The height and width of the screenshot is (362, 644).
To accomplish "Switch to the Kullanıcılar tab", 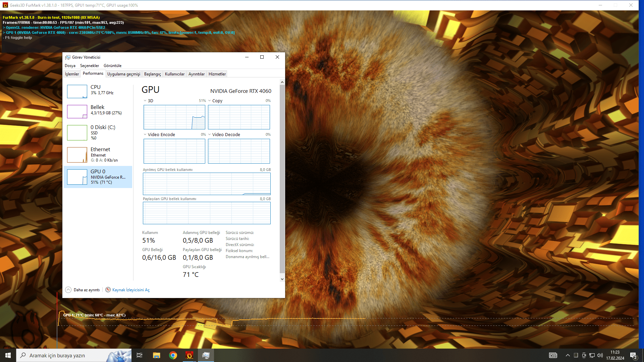I will pyautogui.click(x=175, y=74).
